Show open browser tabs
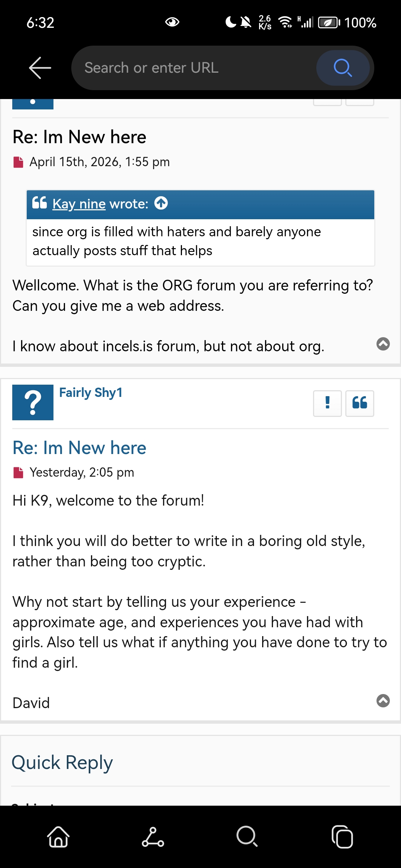Screen dimensions: 401x868 click(x=342, y=837)
